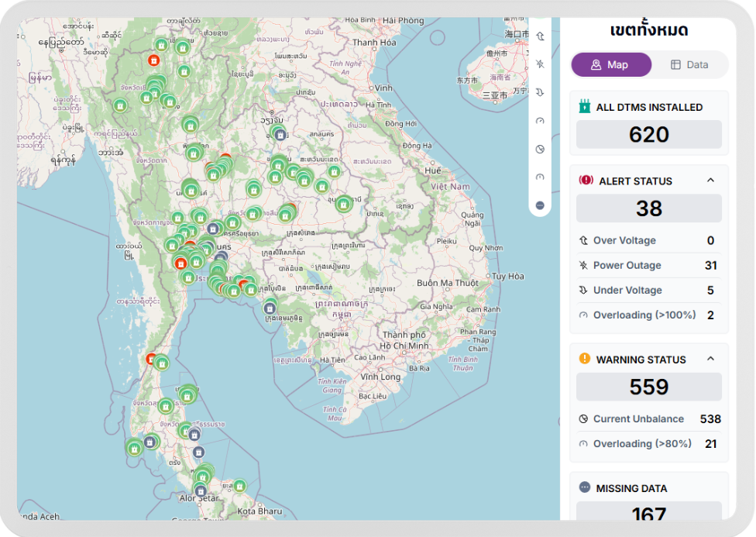Open the Under Voltage alert row
Image resolution: width=756 pixels, height=537 pixels.
(649, 290)
